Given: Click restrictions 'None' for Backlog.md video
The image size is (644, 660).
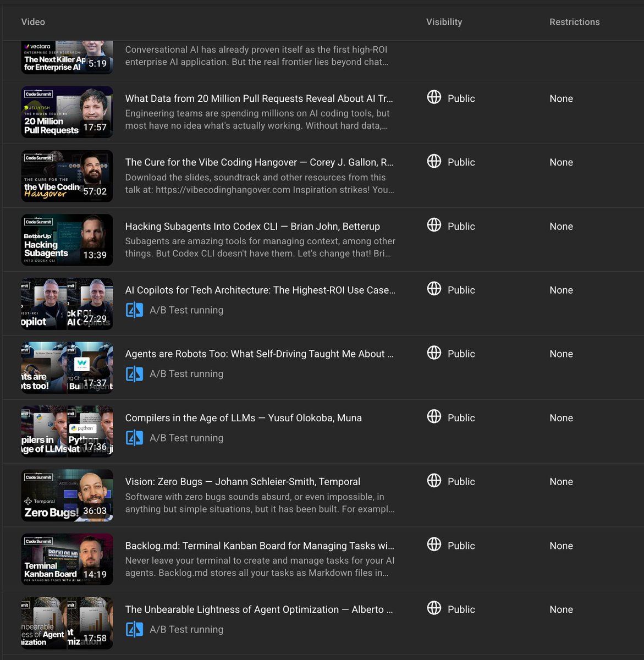Looking at the screenshot, I should tap(561, 546).
